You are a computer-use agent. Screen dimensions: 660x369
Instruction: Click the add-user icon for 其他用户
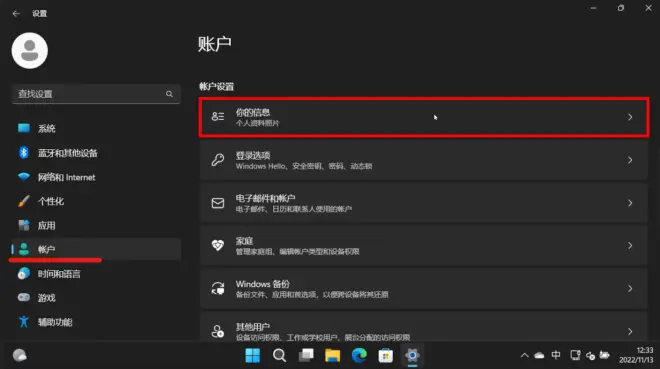[x=218, y=332]
